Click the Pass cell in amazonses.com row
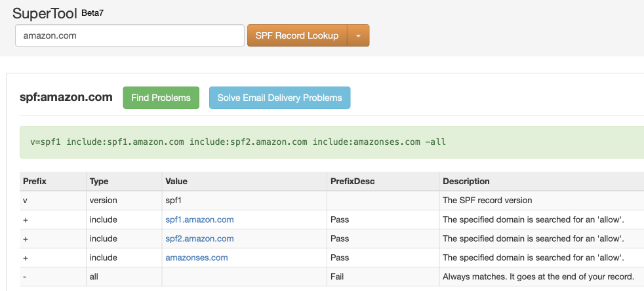 (x=383, y=258)
